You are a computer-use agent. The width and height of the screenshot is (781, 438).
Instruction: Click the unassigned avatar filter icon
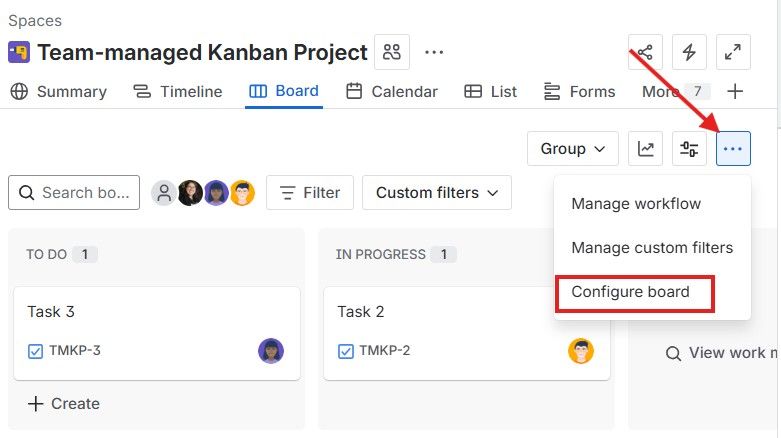tap(164, 193)
